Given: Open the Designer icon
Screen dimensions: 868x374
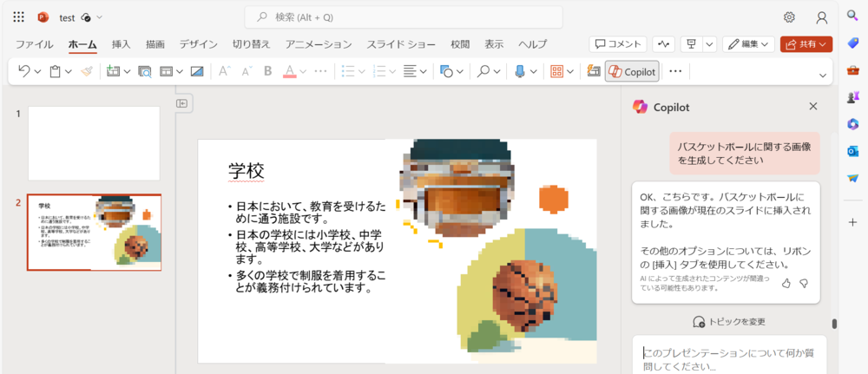Looking at the screenshot, I should 594,71.
